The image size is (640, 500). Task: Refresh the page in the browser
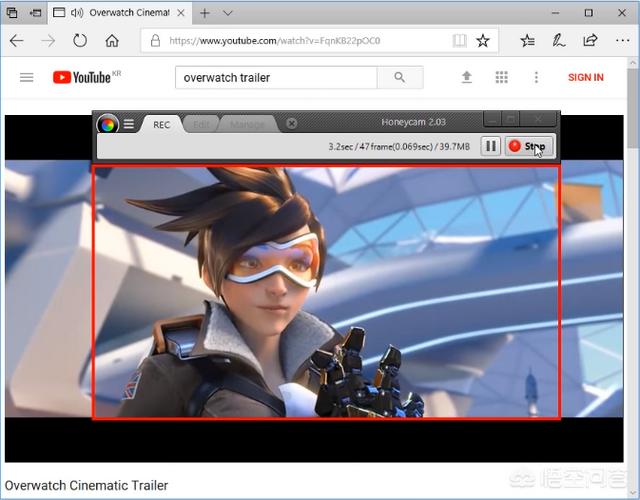[79, 41]
